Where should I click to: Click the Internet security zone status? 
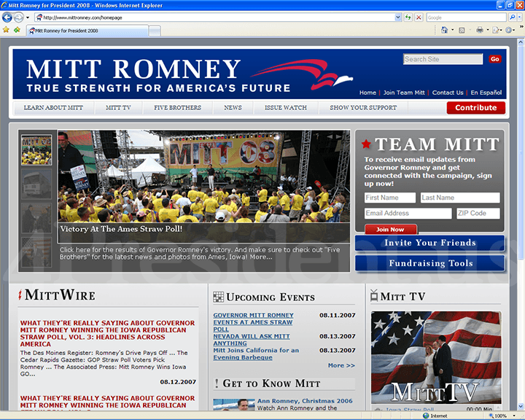click(x=435, y=416)
